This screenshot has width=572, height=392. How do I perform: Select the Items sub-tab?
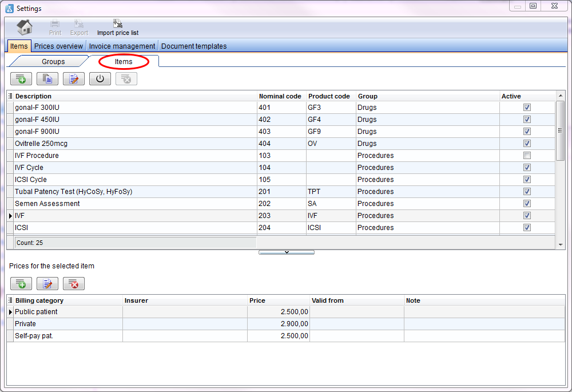tap(124, 61)
